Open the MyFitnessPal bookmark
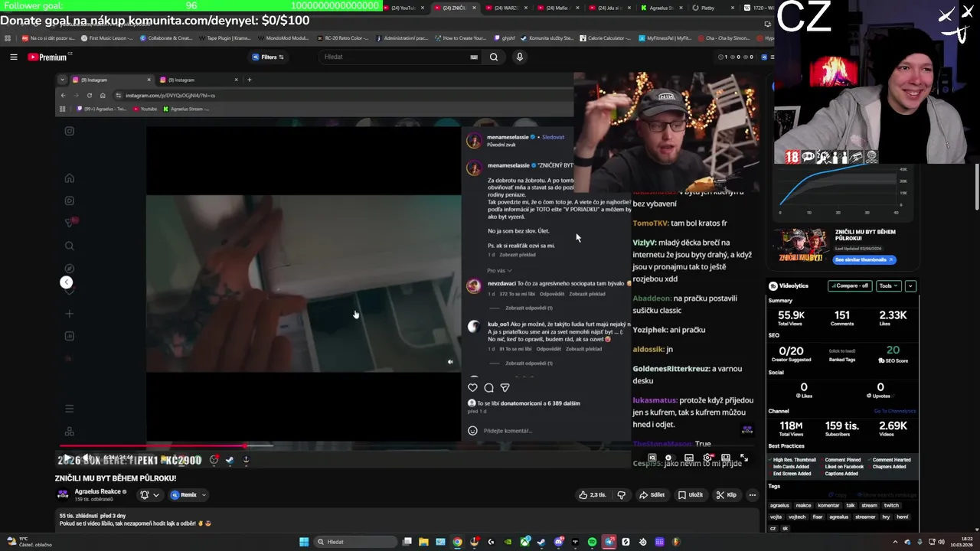The image size is (980, 551). click(665, 37)
